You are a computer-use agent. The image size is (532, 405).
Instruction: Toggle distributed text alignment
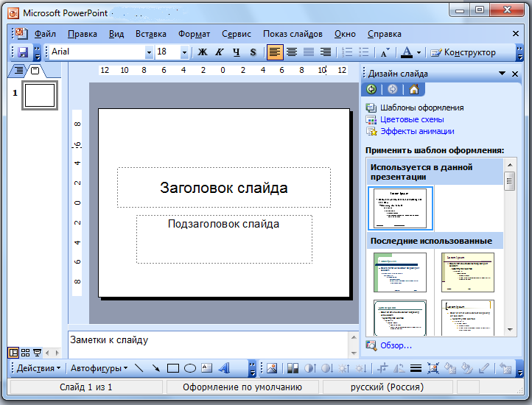click(x=309, y=52)
